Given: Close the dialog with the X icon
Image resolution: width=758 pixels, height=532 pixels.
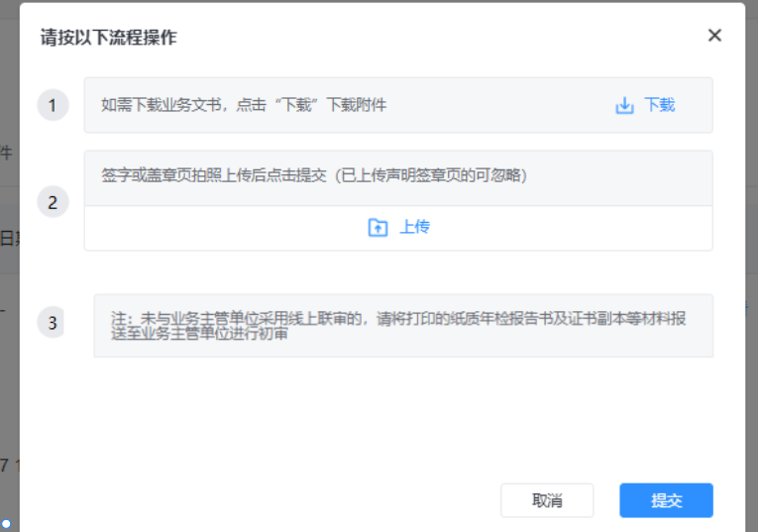Looking at the screenshot, I should click(x=714, y=36).
